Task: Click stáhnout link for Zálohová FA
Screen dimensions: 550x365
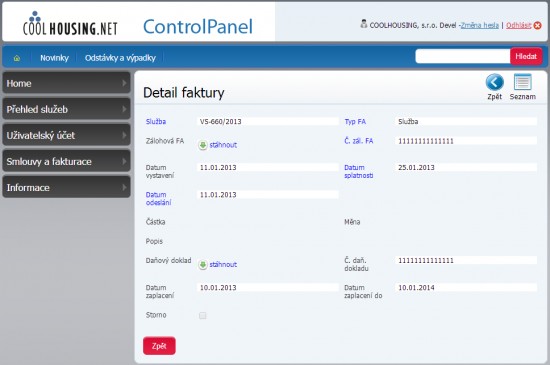Action: (x=223, y=145)
